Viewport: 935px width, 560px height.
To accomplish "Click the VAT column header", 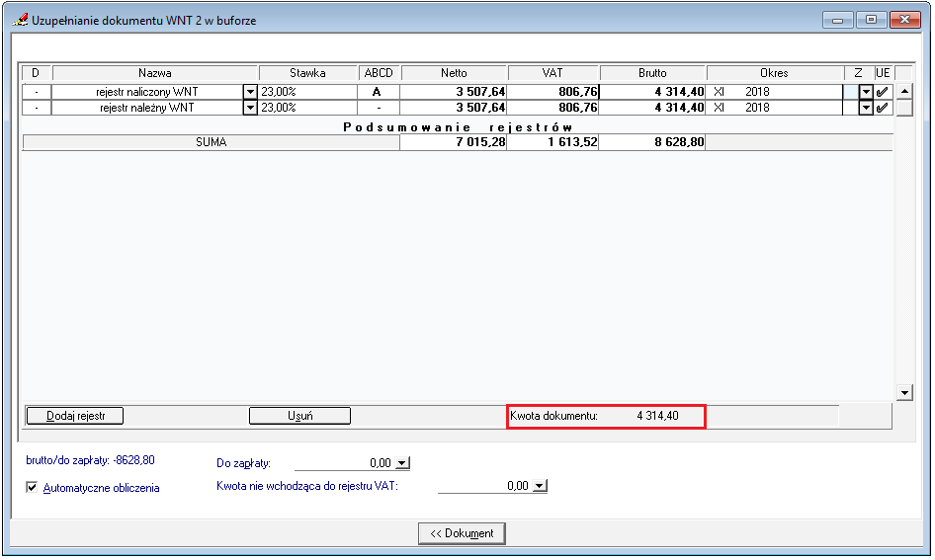I will click(x=552, y=73).
